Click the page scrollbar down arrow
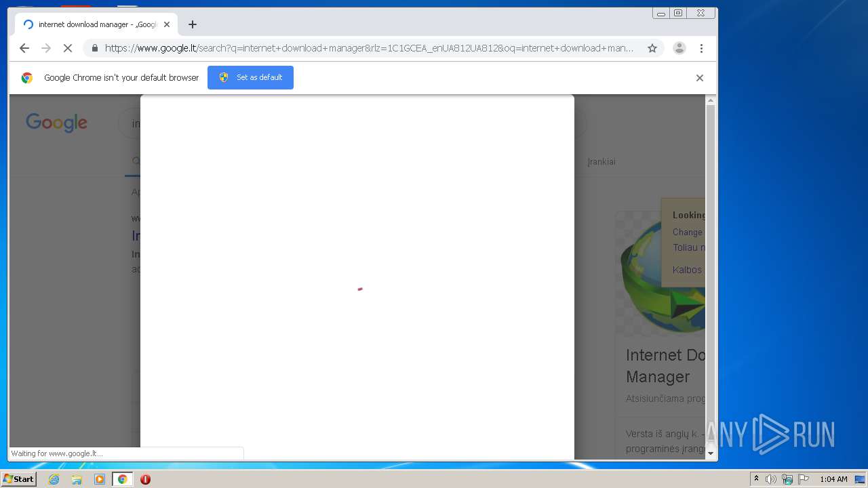868x488 pixels. click(711, 453)
